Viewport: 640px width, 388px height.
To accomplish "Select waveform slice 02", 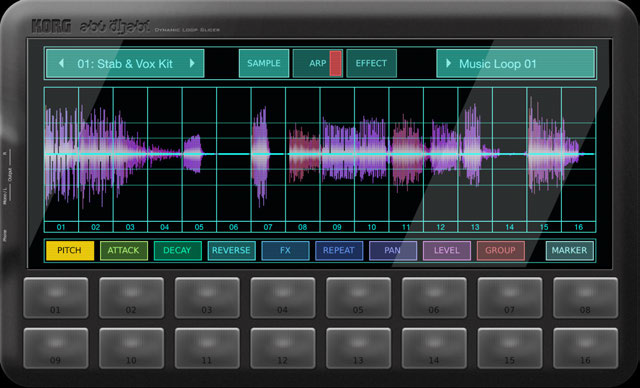I will [x=96, y=159].
